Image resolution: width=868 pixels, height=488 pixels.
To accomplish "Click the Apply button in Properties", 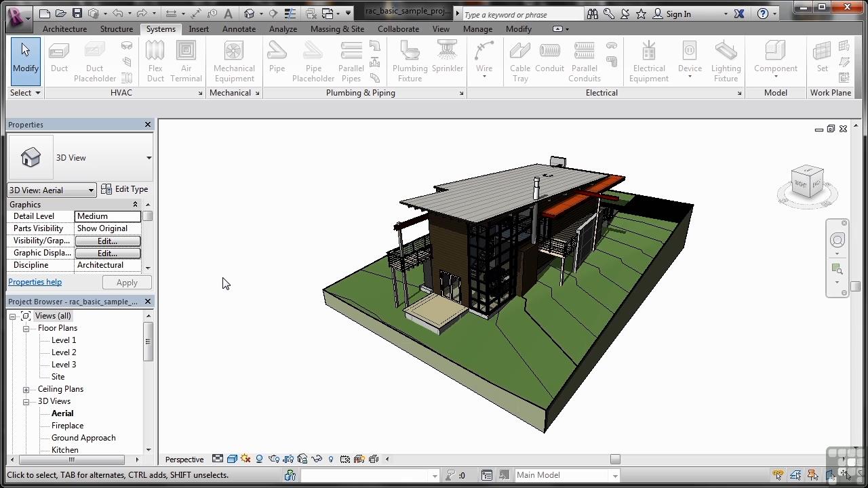I will 127,283.
